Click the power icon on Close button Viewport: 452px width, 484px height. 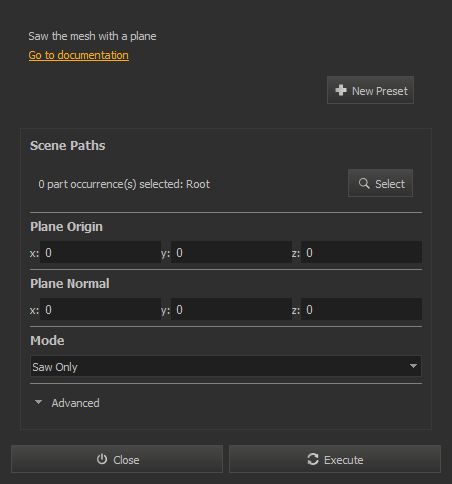[x=102, y=459]
